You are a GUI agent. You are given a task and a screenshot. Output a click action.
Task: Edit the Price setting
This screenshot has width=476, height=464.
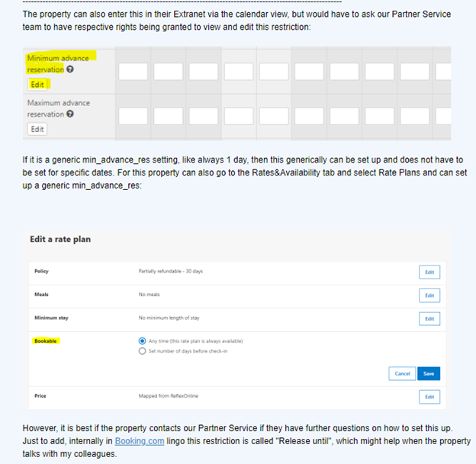(x=429, y=397)
